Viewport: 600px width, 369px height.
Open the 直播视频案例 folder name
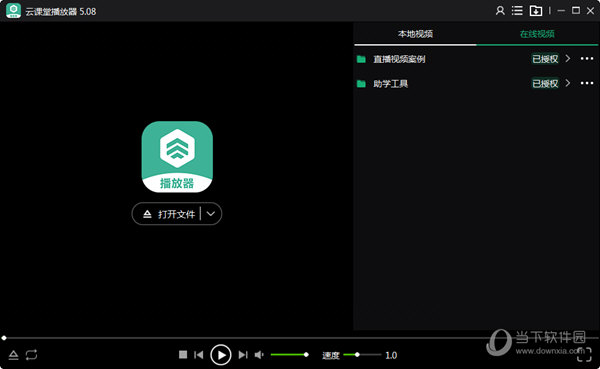click(x=399, y=59)
